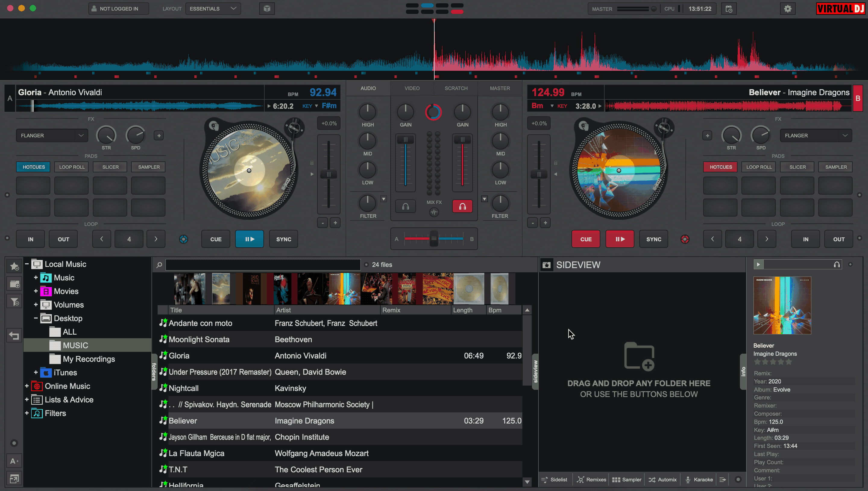Image resolution: width=868 pixels, height=491 pixels.
Task: Click the deck A quantize target icon
Action: click(x=184, y=239)
